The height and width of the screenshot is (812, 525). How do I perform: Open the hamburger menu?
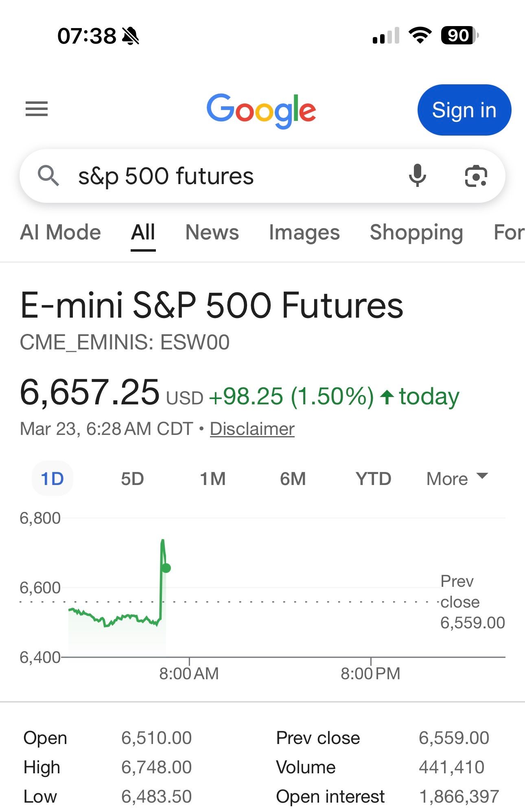coord(37,109)
